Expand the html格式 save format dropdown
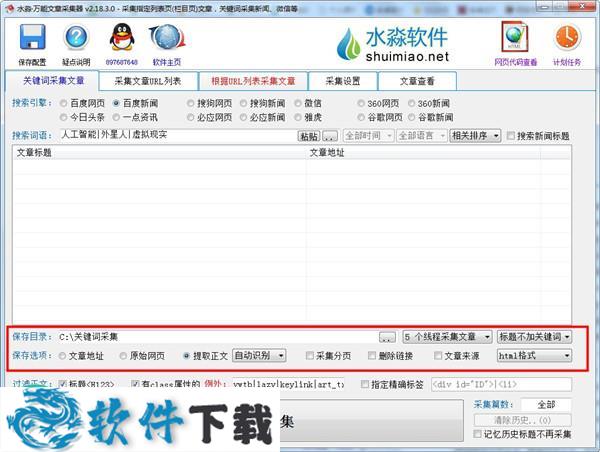Viewport: 600px width, 452px height. tap(534, 355)
